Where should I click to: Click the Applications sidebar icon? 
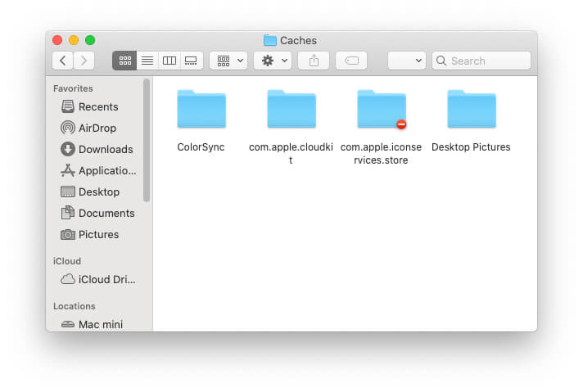click(x=68, y=170)
